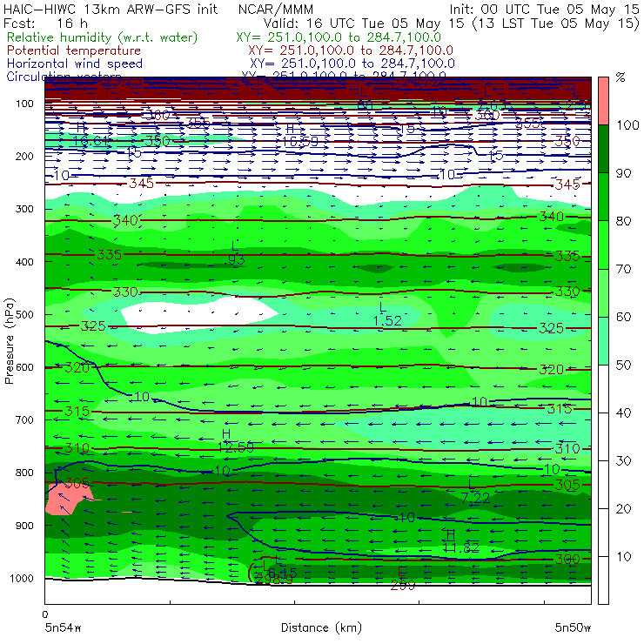Click the '5n50w' end coordinate label

(573, 627)
